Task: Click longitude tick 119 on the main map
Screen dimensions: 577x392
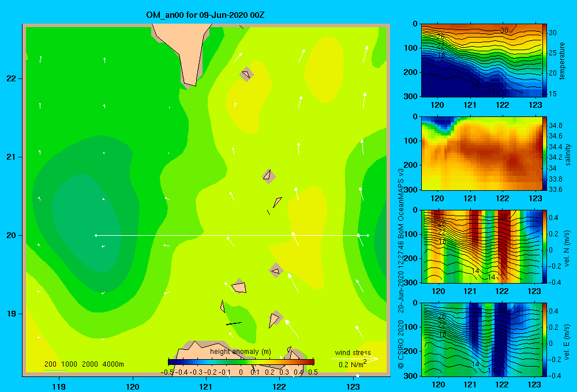Action: pyautogui.click(x=59, y=386)
